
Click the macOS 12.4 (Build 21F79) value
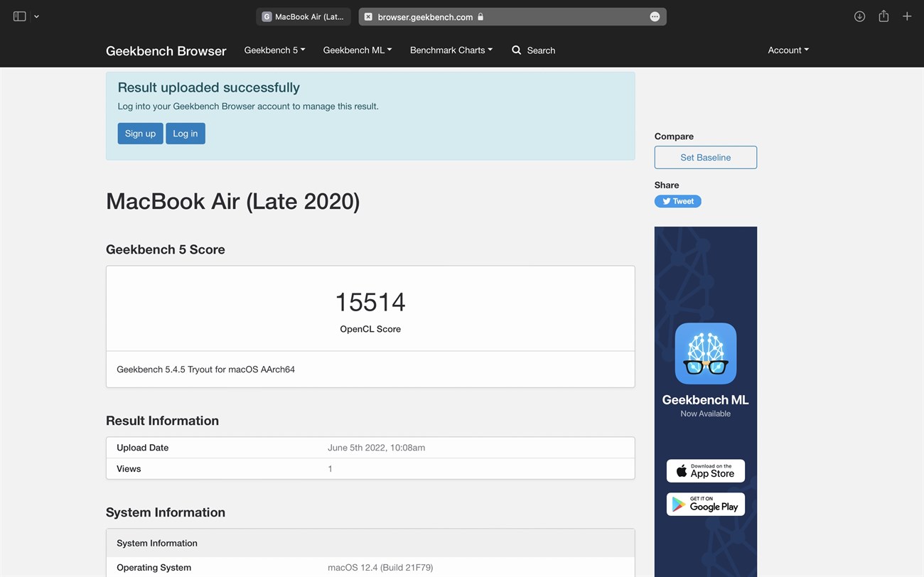(x=380, y=568)
